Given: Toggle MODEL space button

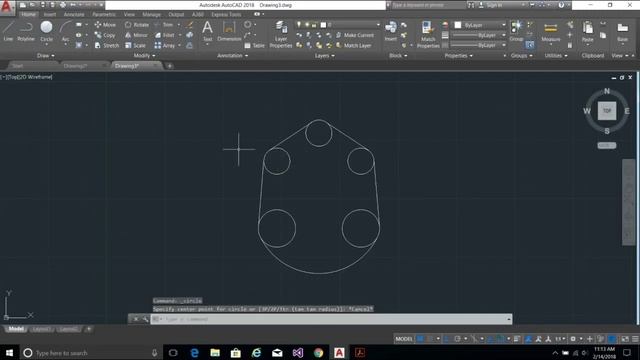Looking at the screenshot, I should click(404, 339).
